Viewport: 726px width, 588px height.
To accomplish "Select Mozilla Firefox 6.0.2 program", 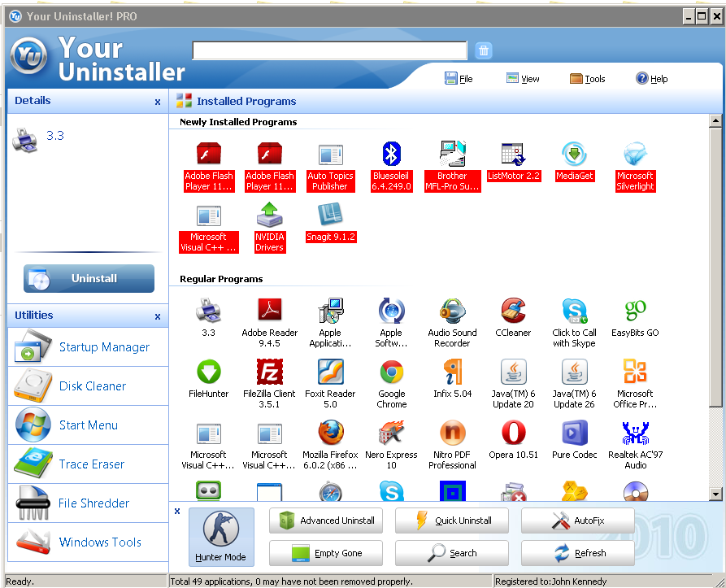I will pos(330,445).
